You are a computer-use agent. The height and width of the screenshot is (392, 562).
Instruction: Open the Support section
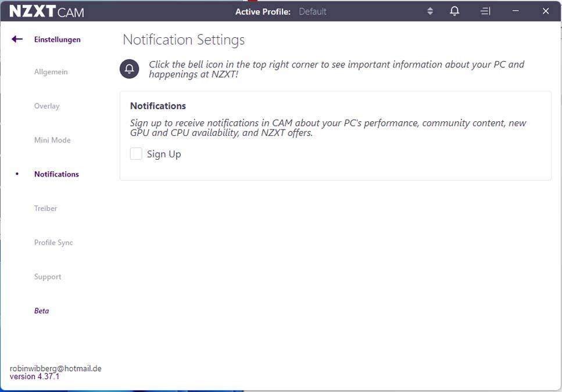(x=48, y=277)
